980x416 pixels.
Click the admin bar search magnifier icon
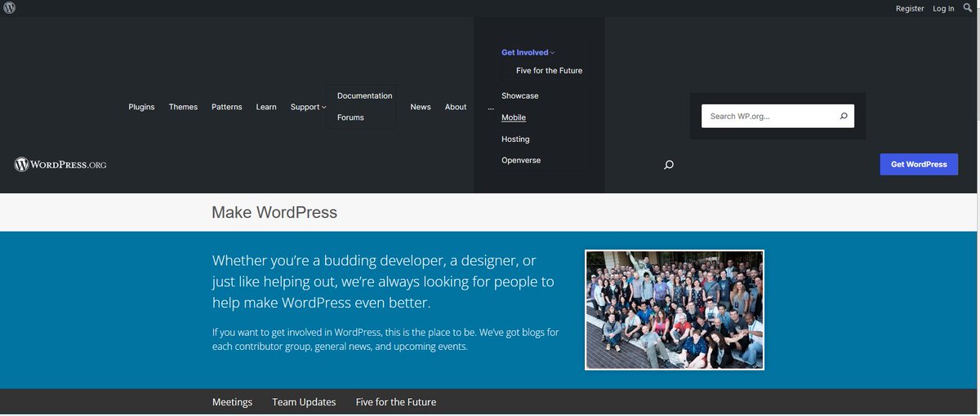click(x=968, y=8)
